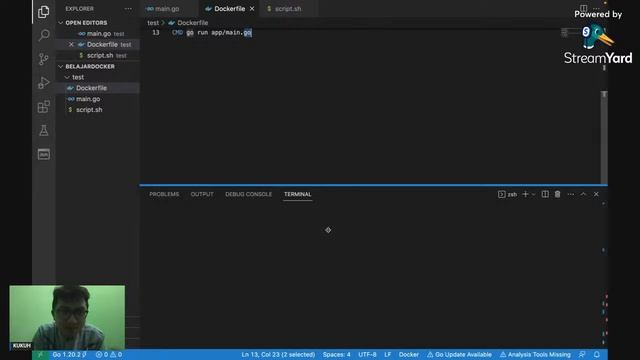Maximize the panel with chevron up
This screenshot has width=640, height=360.
[583, 194]
